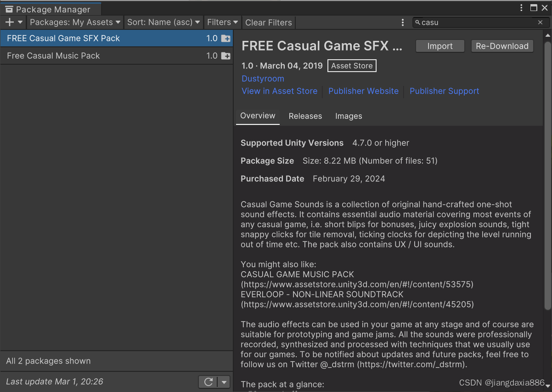Image resolution: width=552 pixels, height=392 pixels.
Task: Click import icon on Free Casual Music Pack row
Action: pyautogui.click(x=226, y=56)
